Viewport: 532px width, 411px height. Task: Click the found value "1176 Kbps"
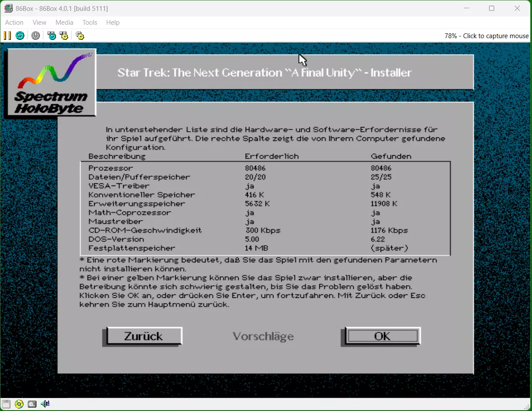pos(389,230)
